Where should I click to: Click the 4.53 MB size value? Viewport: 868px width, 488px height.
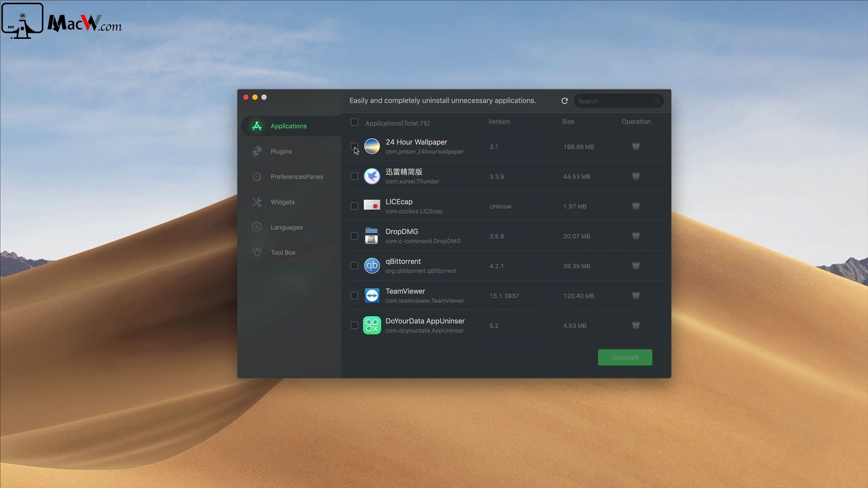coord(575,326)
